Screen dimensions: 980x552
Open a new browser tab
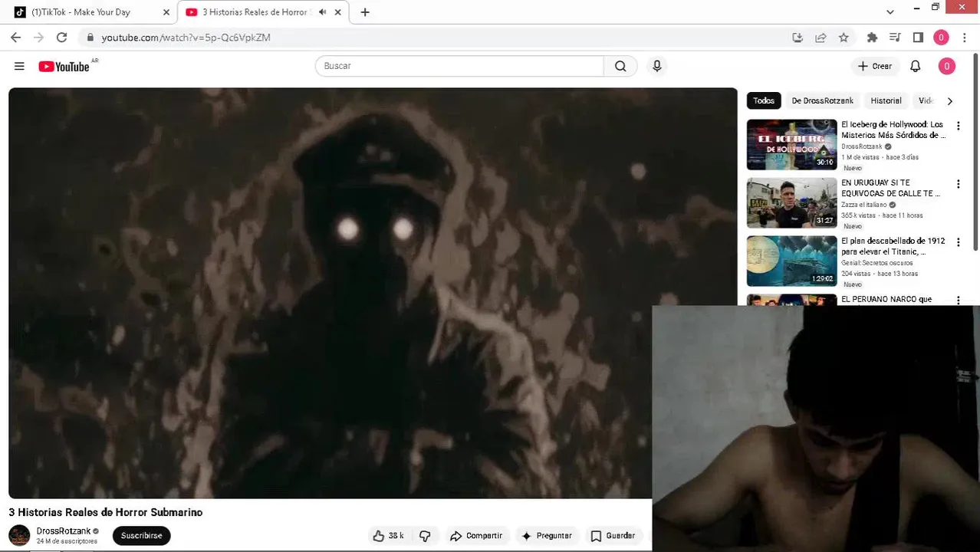[x=365, y=12]
